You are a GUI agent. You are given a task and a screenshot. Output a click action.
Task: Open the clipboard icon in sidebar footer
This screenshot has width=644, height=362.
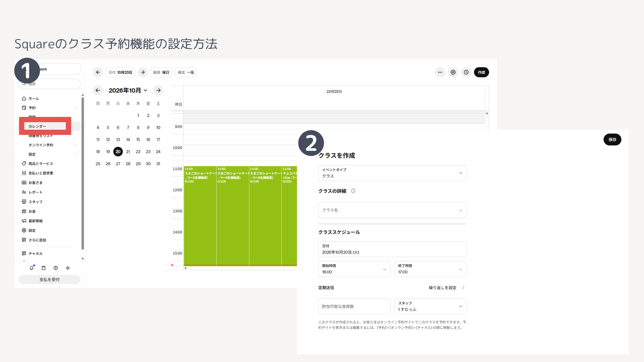pos(44,268)
